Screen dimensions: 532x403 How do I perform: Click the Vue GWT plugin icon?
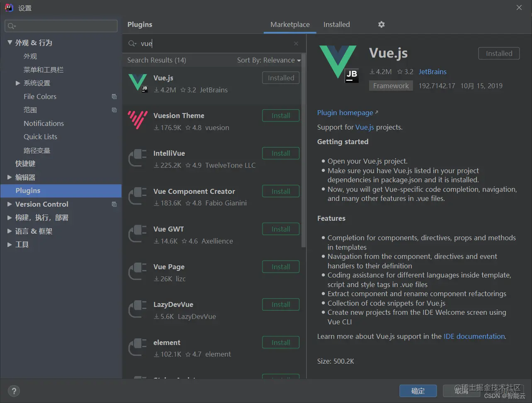coord(138,234)
